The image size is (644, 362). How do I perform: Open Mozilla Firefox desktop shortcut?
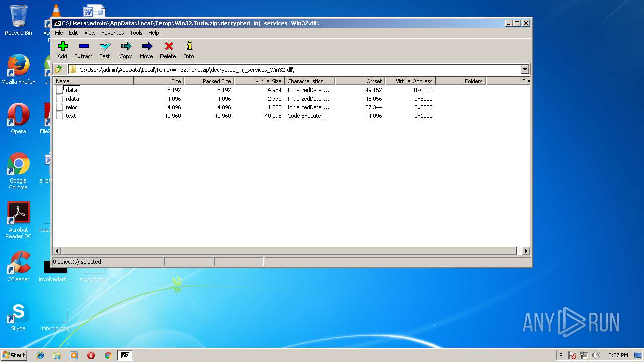tap(18, 69)
